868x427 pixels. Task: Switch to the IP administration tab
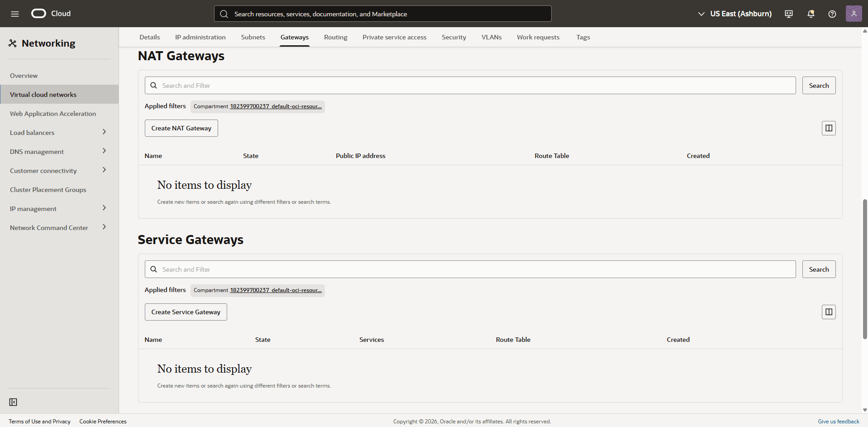click(200, 37)
